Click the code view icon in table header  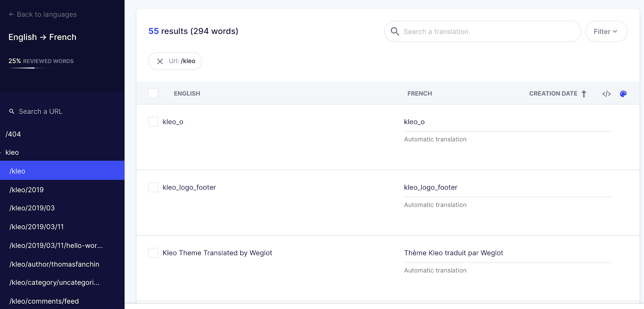click(606, 94)
